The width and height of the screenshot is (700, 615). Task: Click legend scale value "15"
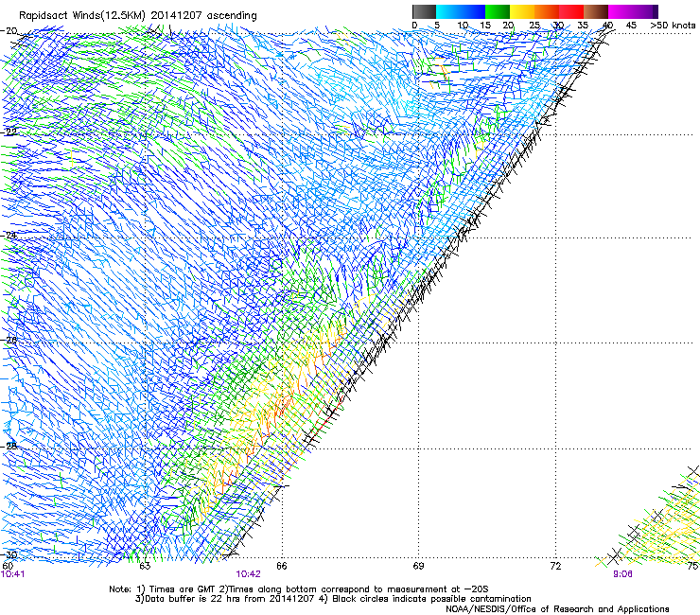point(485,26)
